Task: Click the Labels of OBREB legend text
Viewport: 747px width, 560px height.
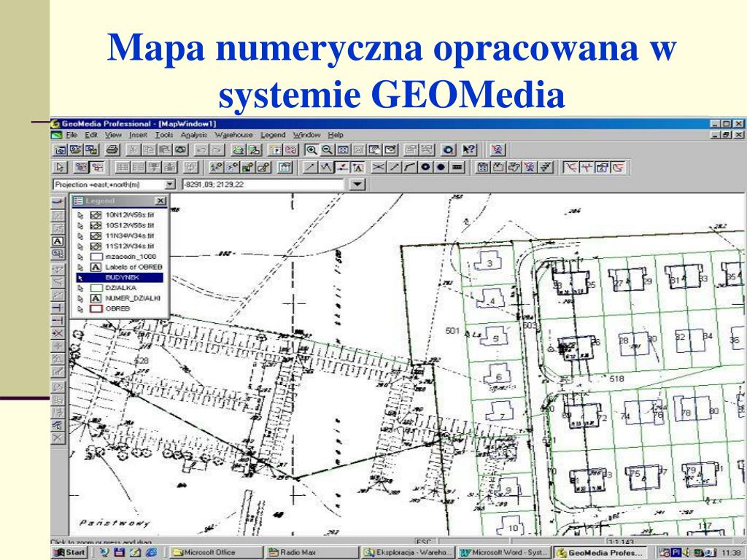Action: (134, 267)
